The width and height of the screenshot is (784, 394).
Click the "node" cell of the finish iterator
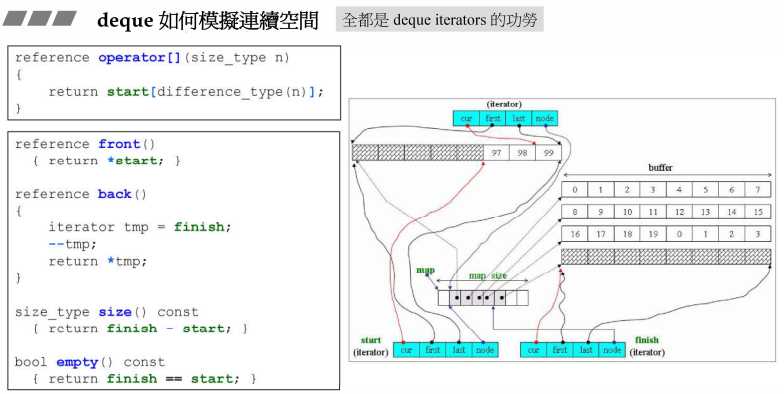tap(612, 350)
